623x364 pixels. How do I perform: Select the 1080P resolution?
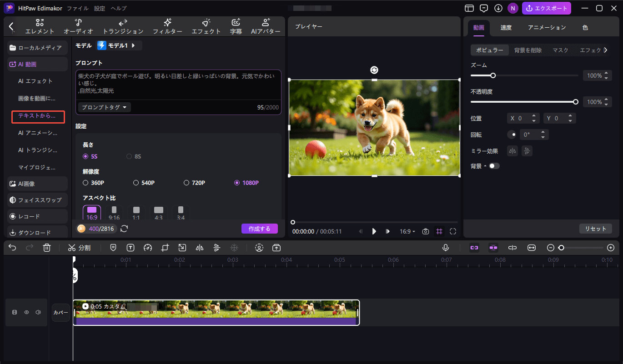tap(246, 183)
